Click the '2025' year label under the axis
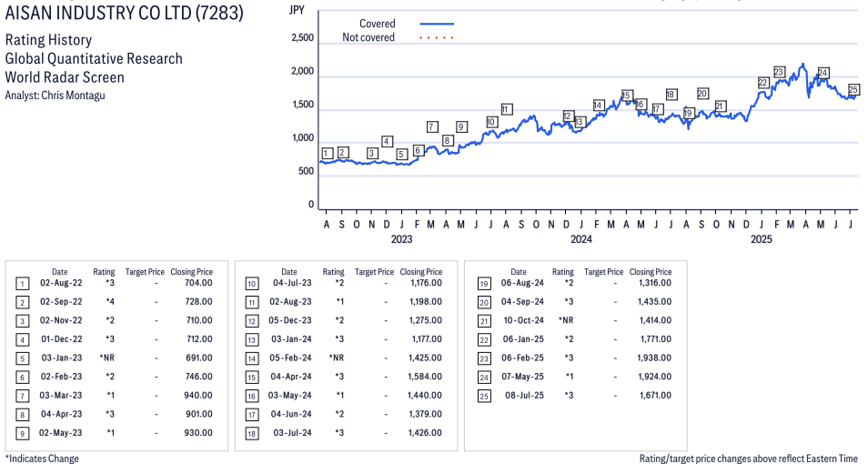 (x=762, y=239)
